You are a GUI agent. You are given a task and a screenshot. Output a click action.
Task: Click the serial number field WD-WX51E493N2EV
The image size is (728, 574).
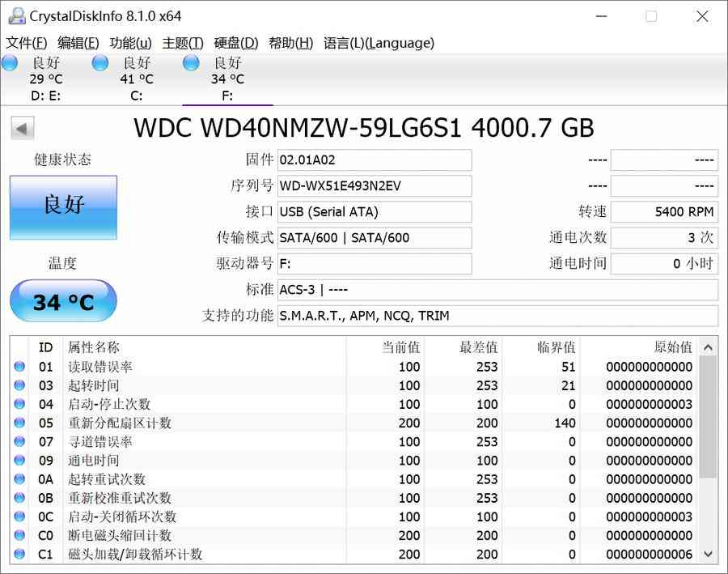tap(374, 186)
